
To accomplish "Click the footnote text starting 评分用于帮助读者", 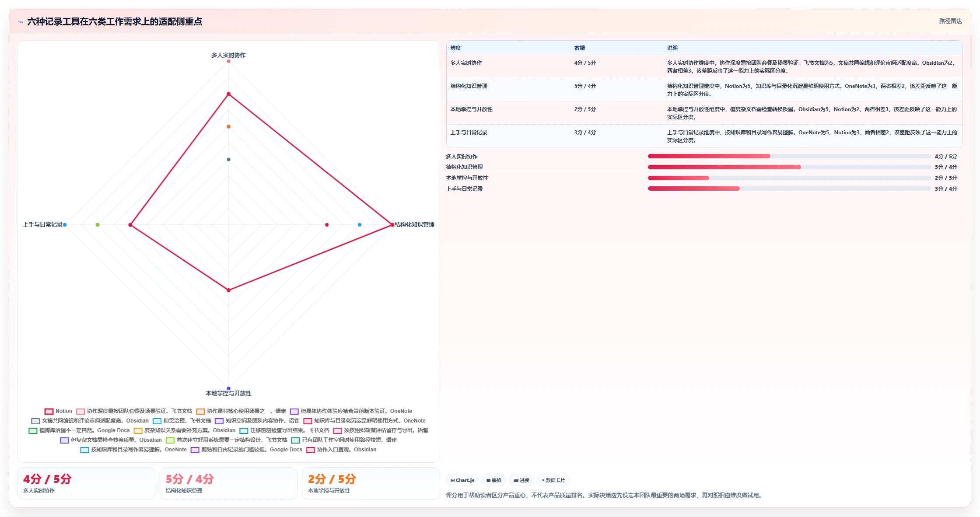I will tap(605, 495).
